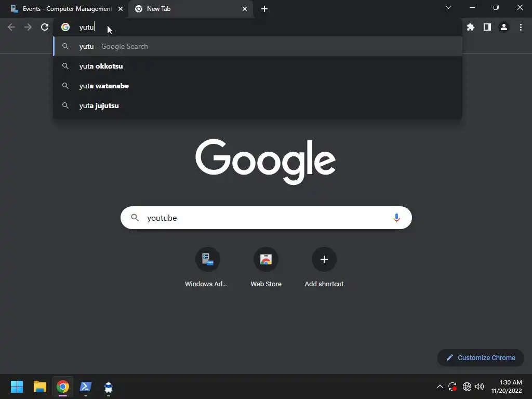This screenshot has width=532, height=399.
Task: Minimize the Chrome window
Action: (472, 7)
